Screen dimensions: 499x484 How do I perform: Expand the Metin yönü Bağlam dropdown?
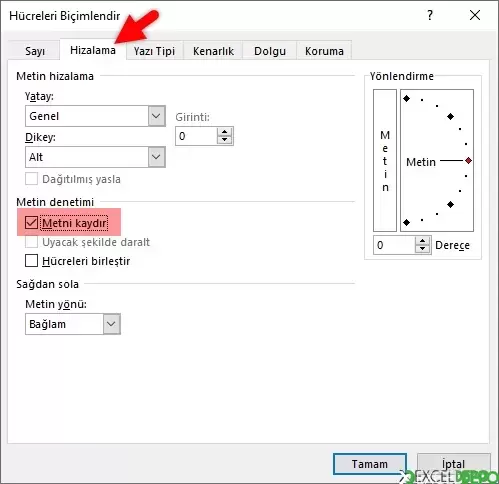click(x=73, y=324)
